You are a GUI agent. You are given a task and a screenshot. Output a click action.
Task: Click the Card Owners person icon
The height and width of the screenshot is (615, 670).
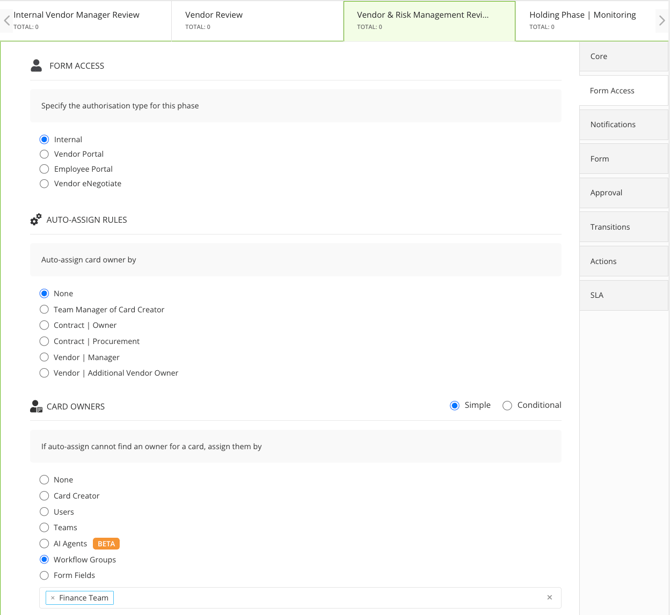pos(36,406)
